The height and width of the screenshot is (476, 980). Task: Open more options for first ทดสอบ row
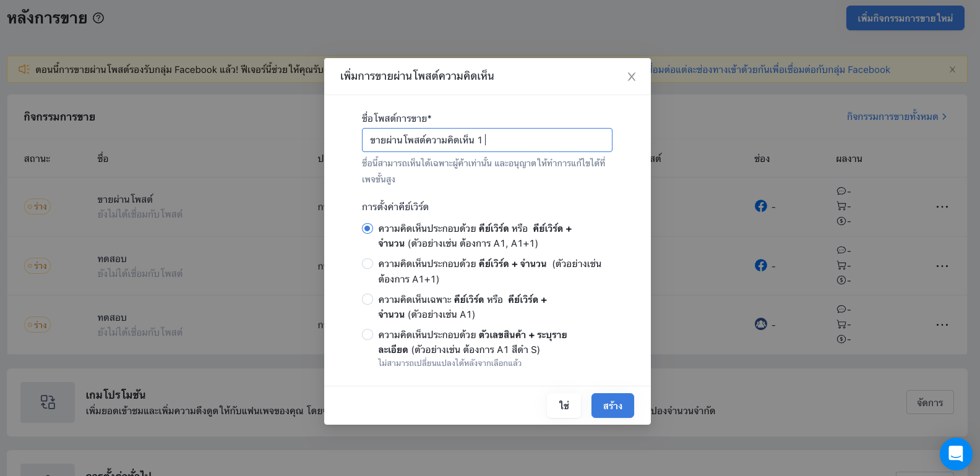942,266
